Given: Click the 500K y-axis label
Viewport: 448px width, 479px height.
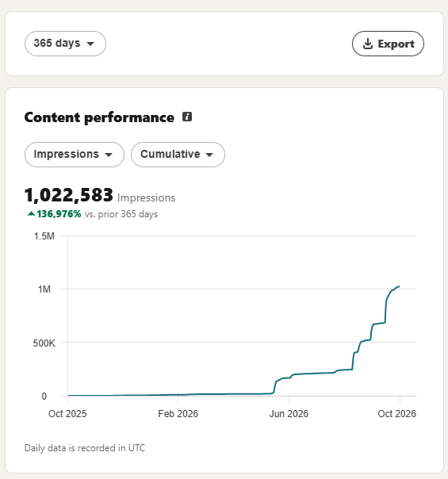Looking at the screenshot, I should coord(44,343).
